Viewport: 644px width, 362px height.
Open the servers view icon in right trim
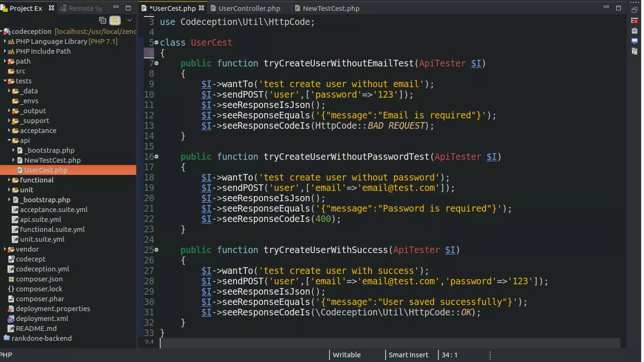634,51
